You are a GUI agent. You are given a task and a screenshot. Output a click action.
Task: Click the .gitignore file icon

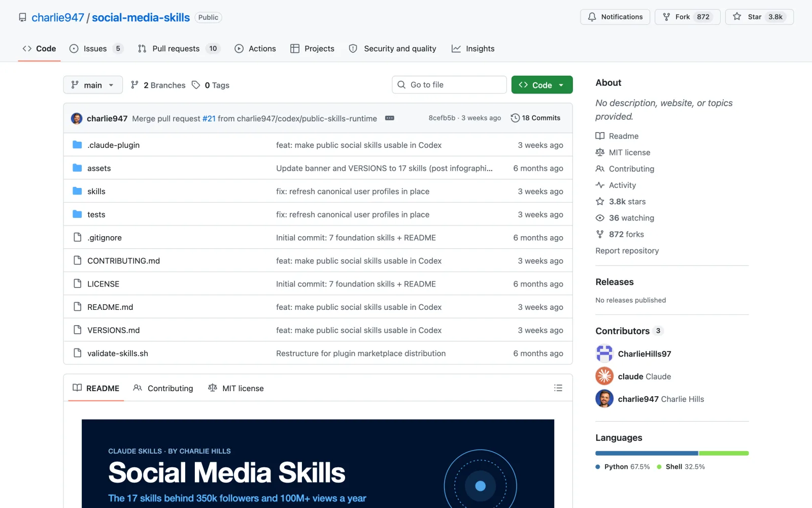(77, 237)
